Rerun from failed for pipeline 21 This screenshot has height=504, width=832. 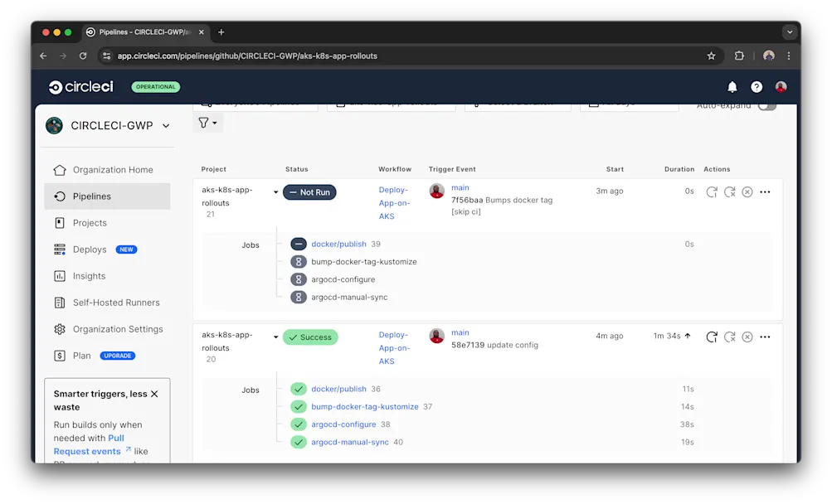point(730,192)
